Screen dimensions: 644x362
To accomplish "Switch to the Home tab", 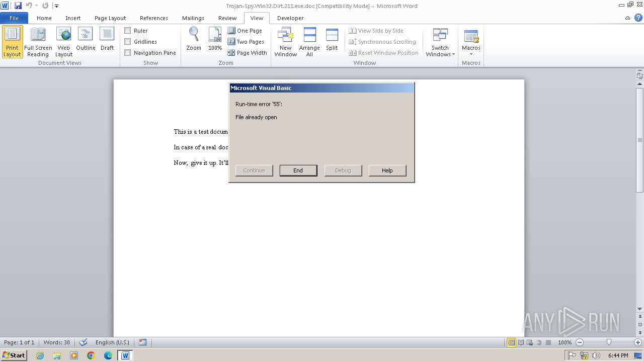I will coord(44,18).
